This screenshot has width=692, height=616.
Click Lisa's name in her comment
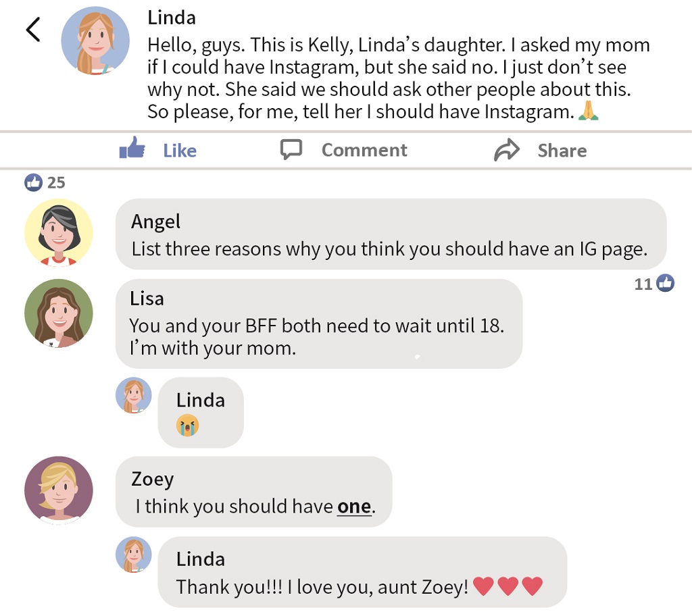point(147,298)
